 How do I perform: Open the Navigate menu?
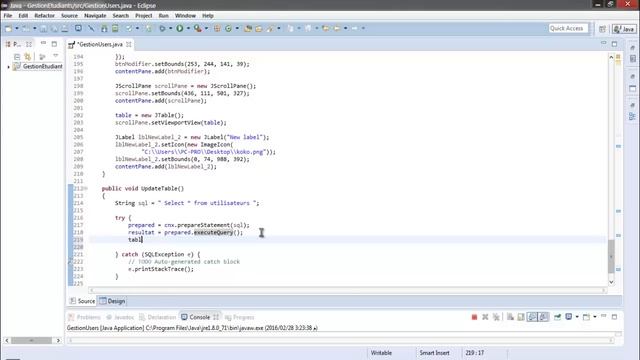click(x=95, y=16)
